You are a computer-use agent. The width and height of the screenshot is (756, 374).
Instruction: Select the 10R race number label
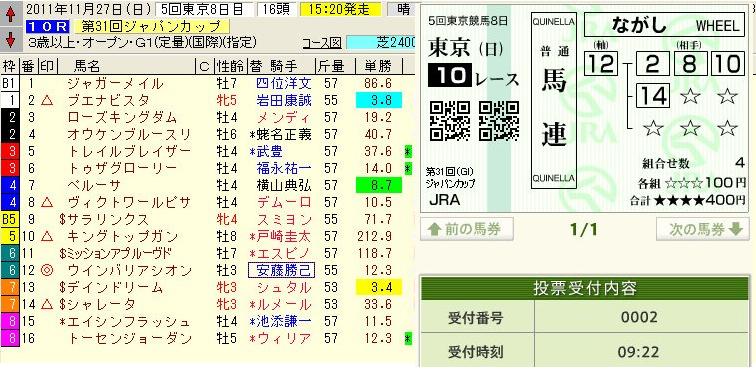click(49, 27)
